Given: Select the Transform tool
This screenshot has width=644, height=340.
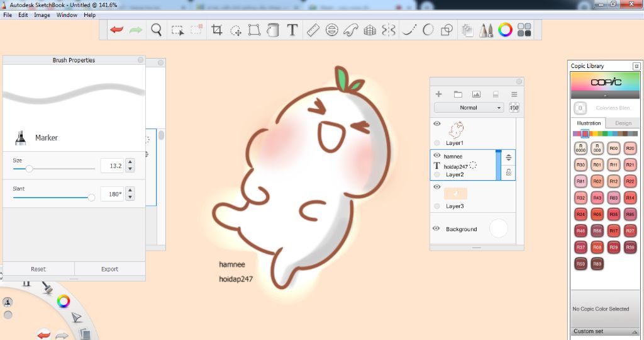Looking at the screenshot, I should (254, 30).
